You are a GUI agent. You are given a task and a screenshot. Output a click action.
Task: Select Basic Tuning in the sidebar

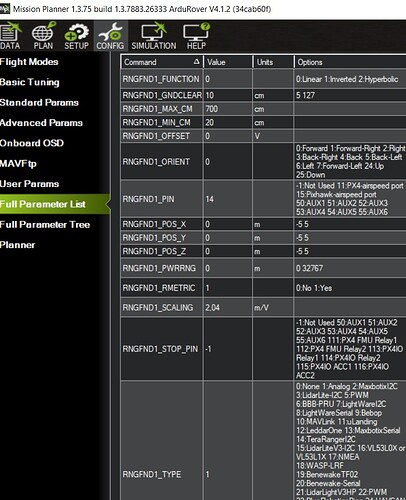tap(30, 82)
